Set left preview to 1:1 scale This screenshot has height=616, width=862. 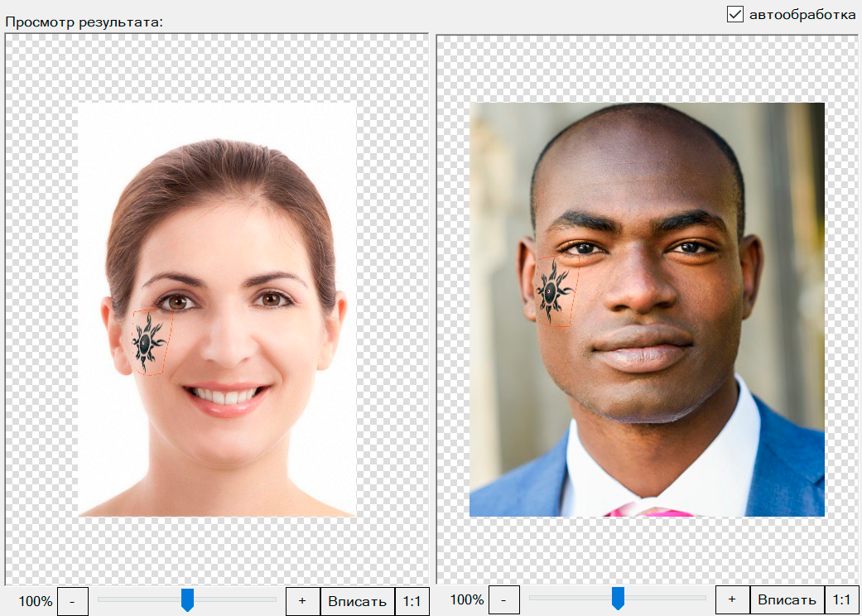click(x=412, y=601)
